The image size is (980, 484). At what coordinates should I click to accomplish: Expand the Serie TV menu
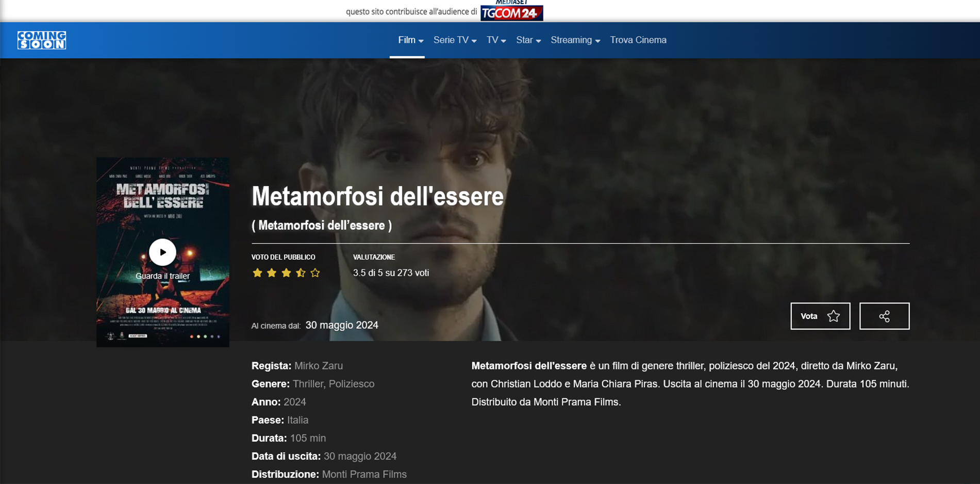pos(455,40)
